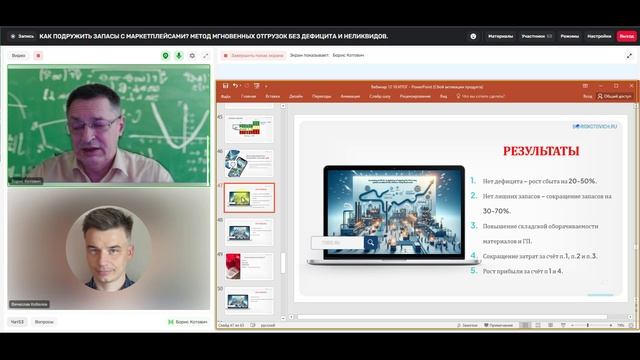This screenshot has width=640, height=360.
Task: Open video settings gear icon
Action: [192, 56]
